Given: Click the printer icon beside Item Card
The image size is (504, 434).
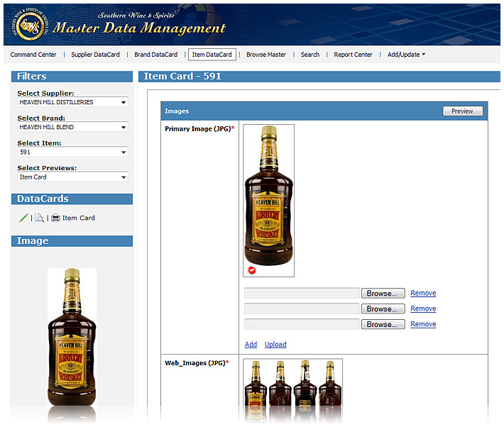Looking at the screenshot, I should (55, 218).
